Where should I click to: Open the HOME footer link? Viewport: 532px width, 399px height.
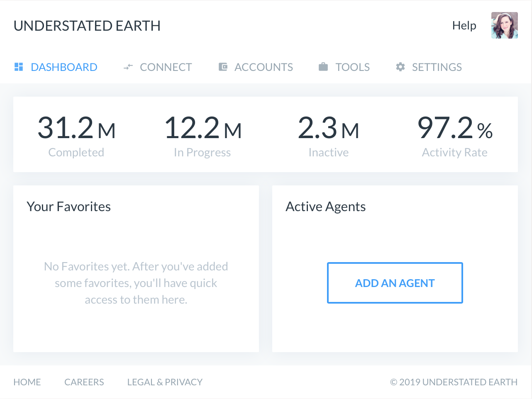pos(27,382)
